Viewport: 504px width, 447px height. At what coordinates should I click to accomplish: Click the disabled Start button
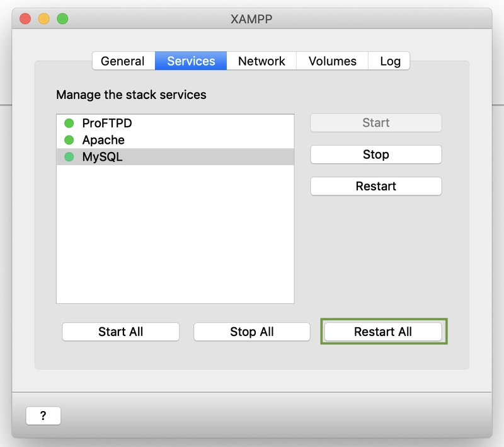(375, 122)
